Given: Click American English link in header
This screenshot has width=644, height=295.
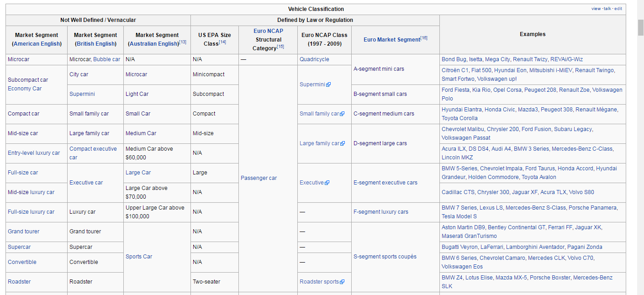Looking at the screenshot, I should (x=37, y=44).
